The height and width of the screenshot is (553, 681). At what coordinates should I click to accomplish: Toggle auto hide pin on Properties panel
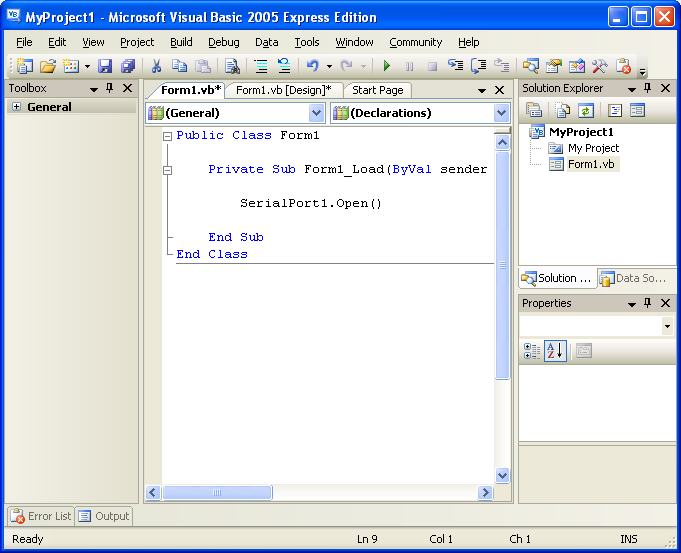[x=648, y=303]
